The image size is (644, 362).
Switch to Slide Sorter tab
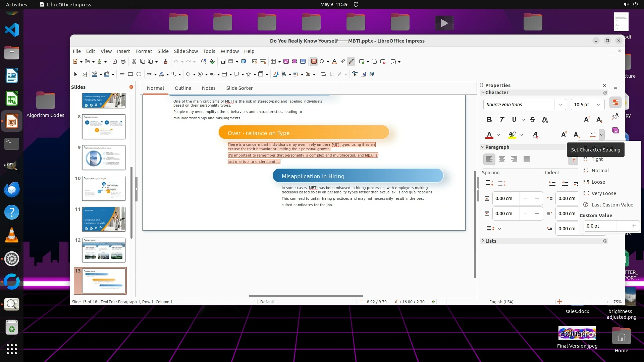click(x=239, y=88)
